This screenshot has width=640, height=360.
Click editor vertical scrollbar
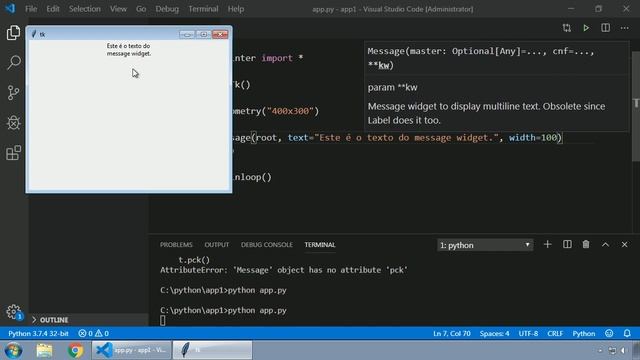pos(636,106)
